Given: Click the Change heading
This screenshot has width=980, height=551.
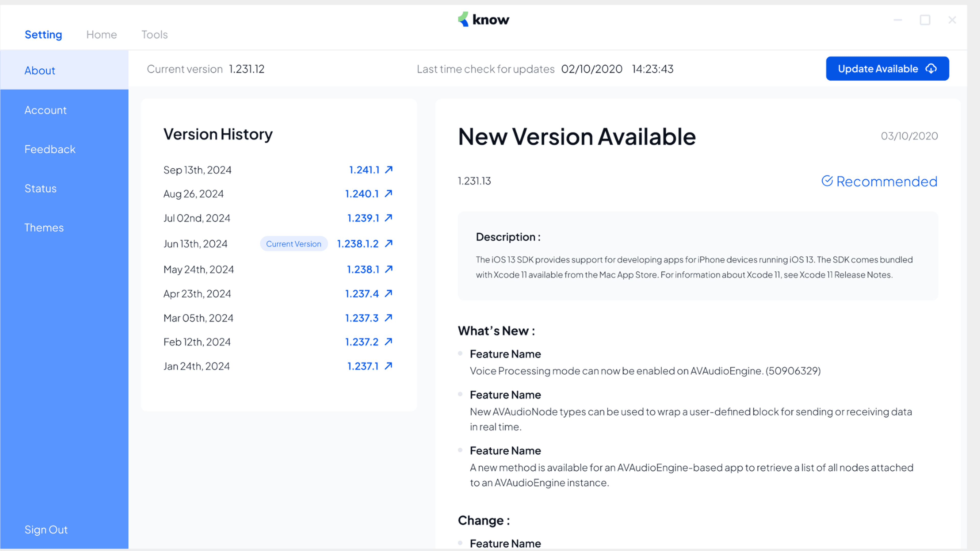Looking at the screenshot, I should pos(484,521).
